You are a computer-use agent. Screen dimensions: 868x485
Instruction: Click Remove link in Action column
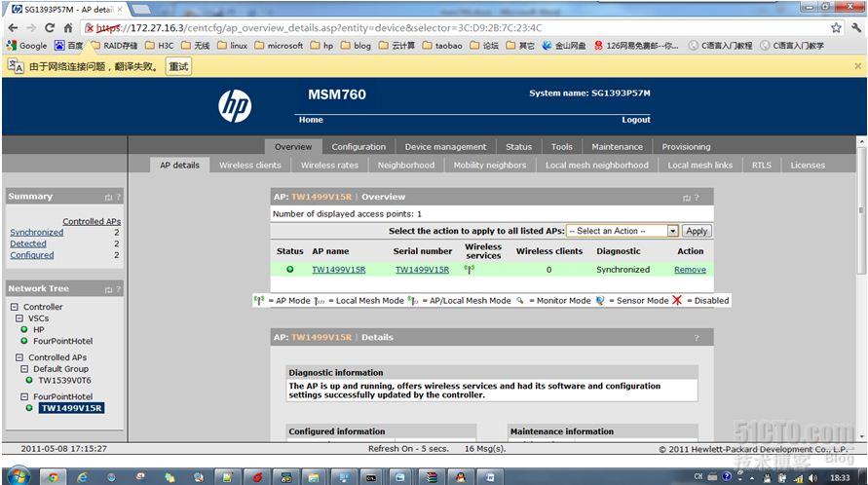pyautogui.click(x=690, y=270)
